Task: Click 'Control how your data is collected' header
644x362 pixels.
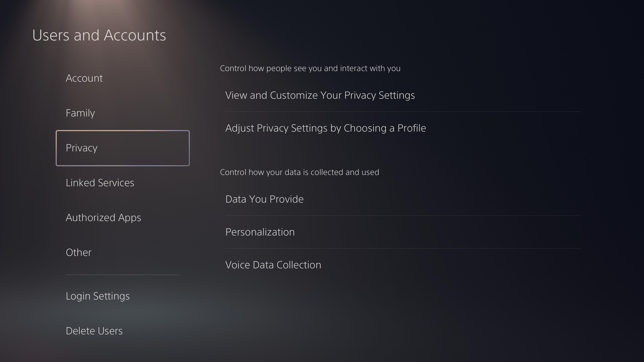Action: 299,172
